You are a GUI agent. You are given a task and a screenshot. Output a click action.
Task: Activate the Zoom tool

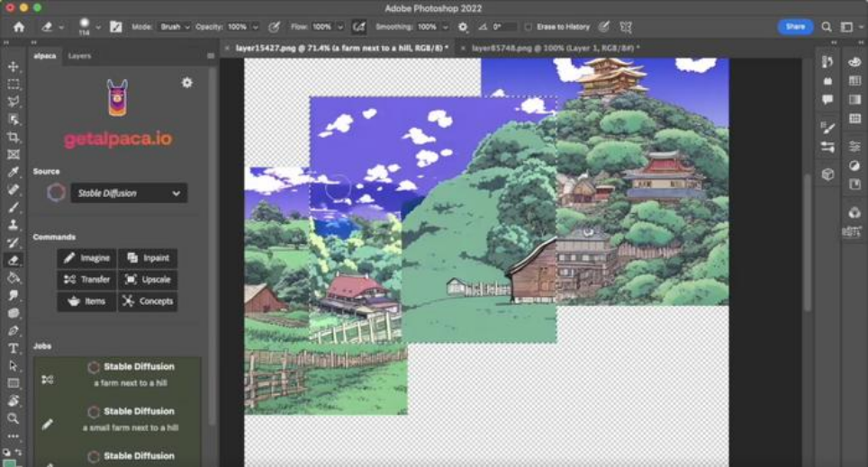(14, 418)
